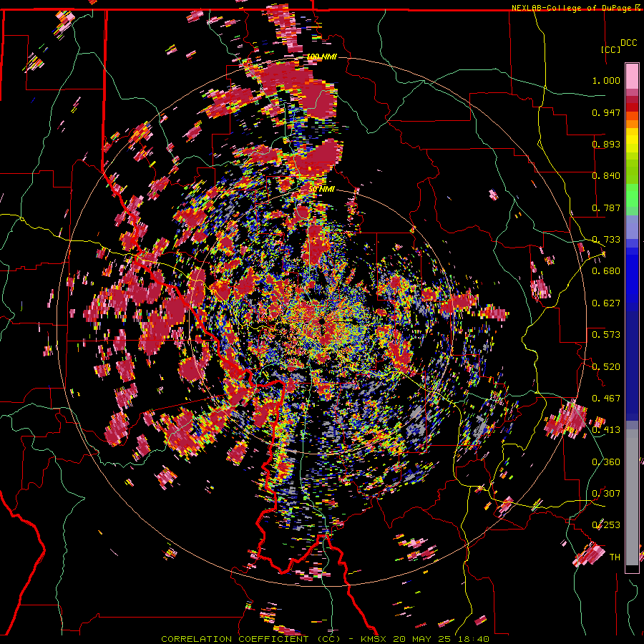Image resolution: width=644 pixels, height=644 pixels.
Task: Click the 0.413 scale value
Action: click(x=606, y=430)
